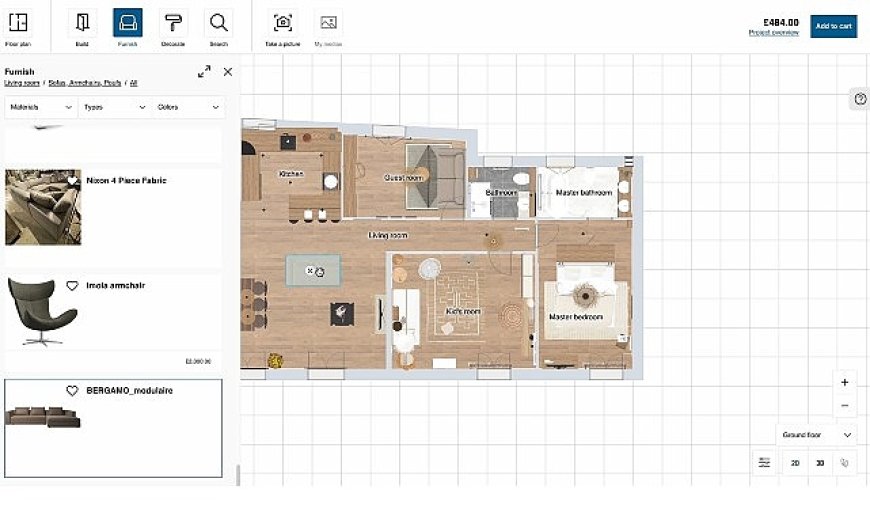Go to Living room breadcrumb link
This screenshot has height=516, width=870.
(x=22, y=83)
